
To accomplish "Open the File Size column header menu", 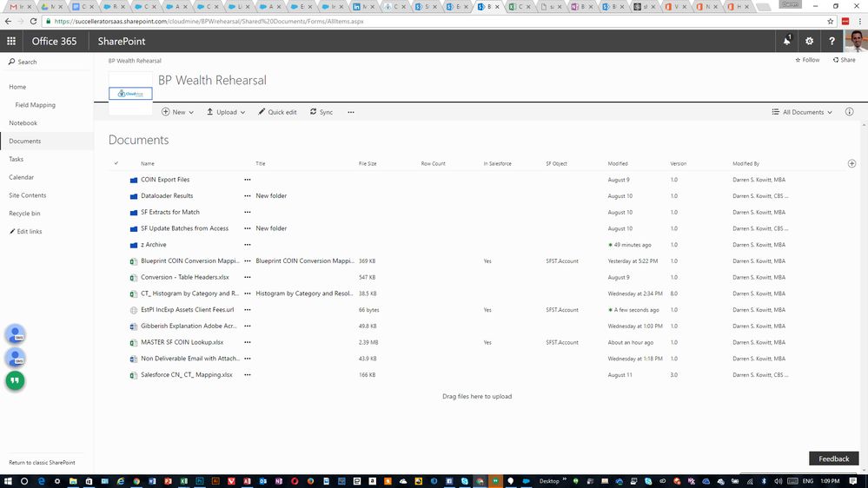I will [x=368, y=164].
